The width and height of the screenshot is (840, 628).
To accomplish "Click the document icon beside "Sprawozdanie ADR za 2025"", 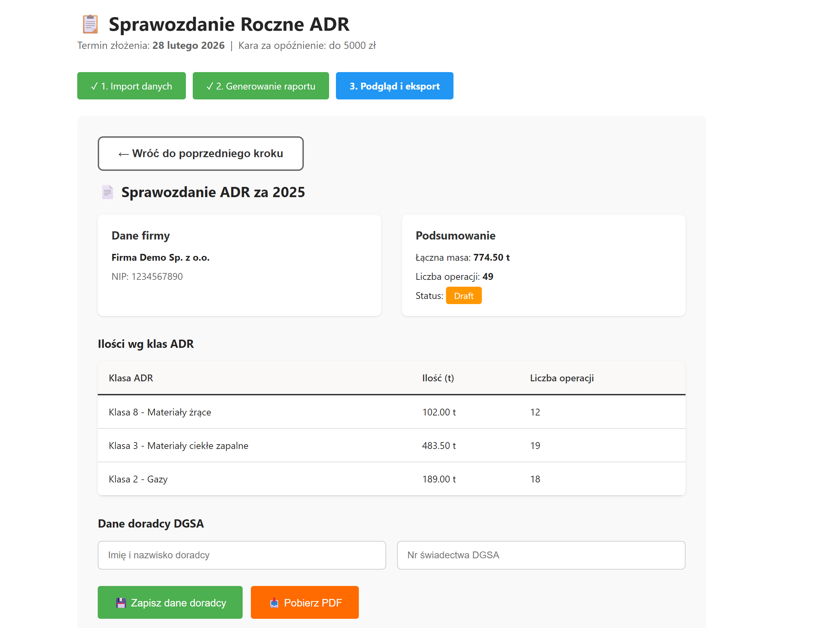I will (107, 192).
